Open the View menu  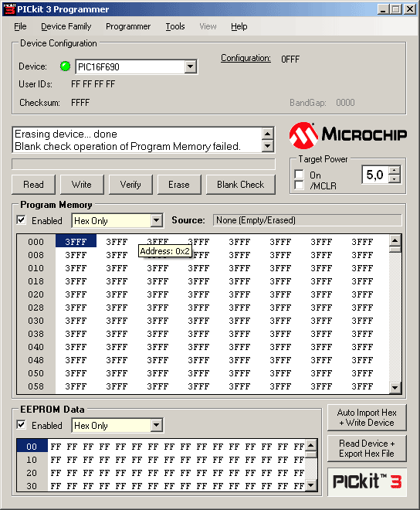click(x=208, y=26)
